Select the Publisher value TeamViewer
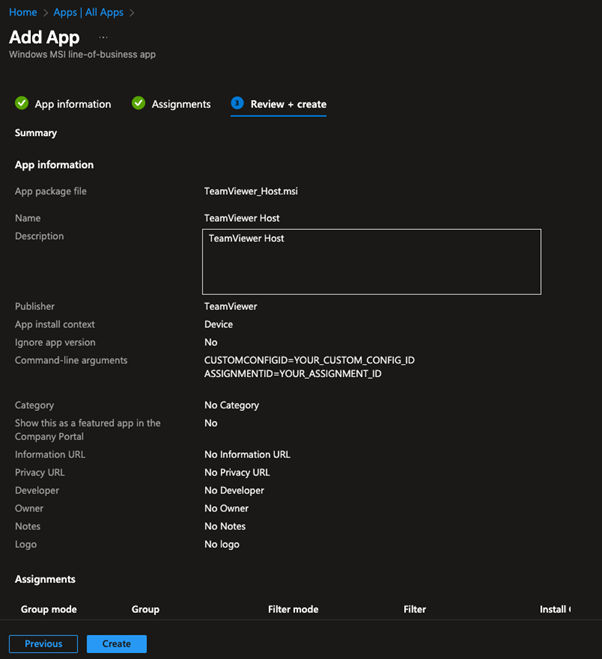Viewport: 602px width, 659px height. tap(230, 306)
